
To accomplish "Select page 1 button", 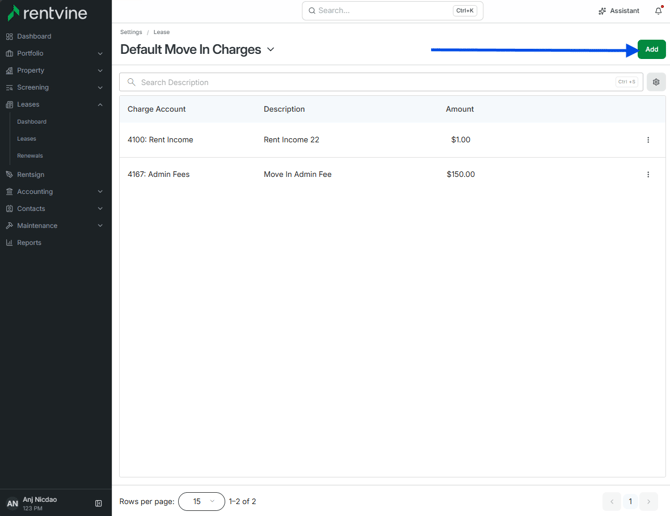I will tap(630, 501).
